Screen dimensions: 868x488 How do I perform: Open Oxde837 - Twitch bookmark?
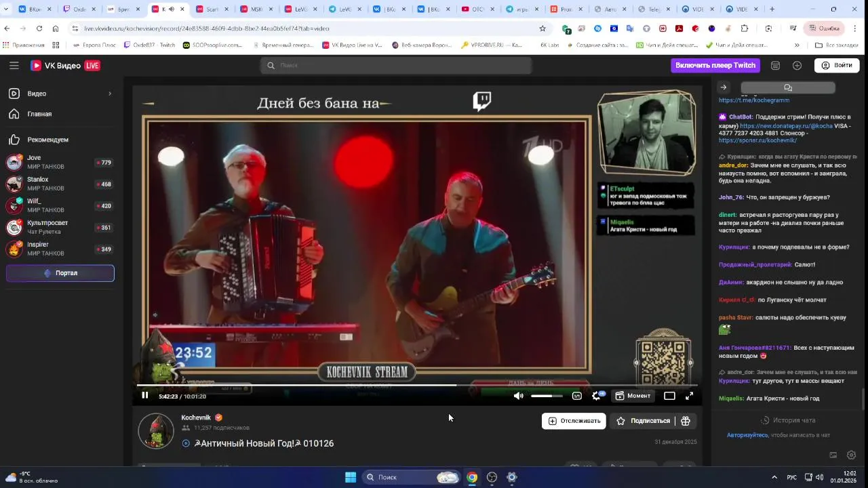(149, 45)
